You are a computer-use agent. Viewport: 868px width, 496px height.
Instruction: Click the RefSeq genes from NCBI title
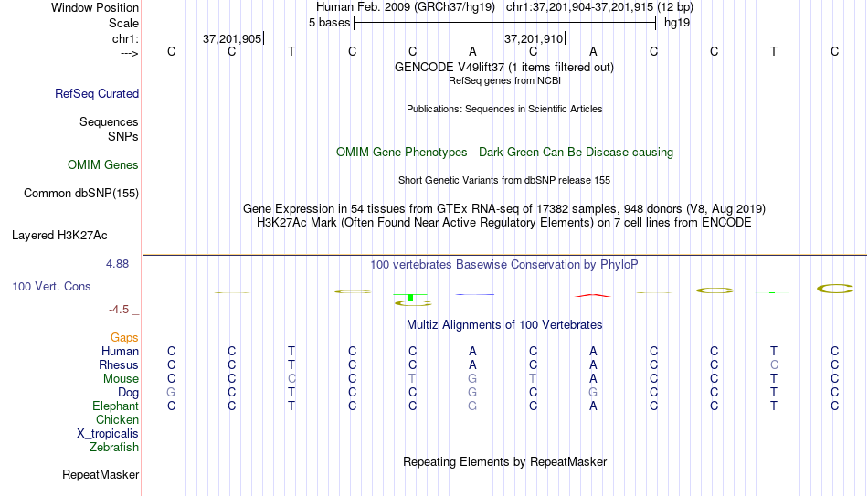[504, 80]
